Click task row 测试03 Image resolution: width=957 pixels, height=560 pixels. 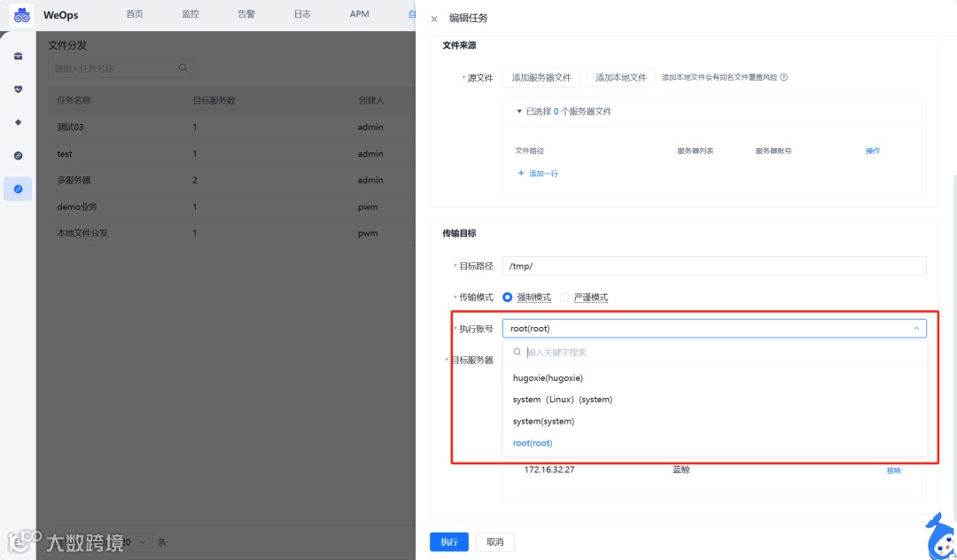click(x=232, y=127)
